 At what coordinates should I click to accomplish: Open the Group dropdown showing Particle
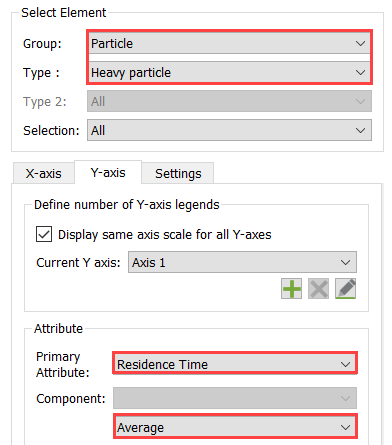pos(229,44)
